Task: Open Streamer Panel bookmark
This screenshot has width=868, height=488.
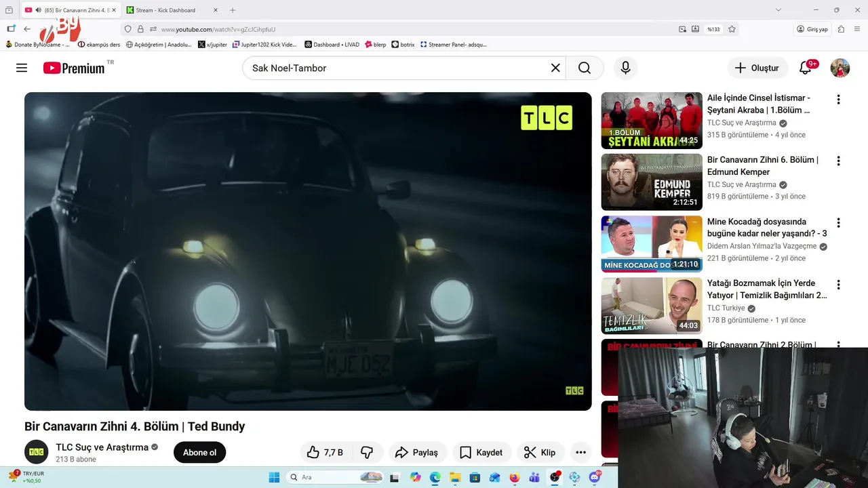Action: pyautogui.click(x=453, y=45)
